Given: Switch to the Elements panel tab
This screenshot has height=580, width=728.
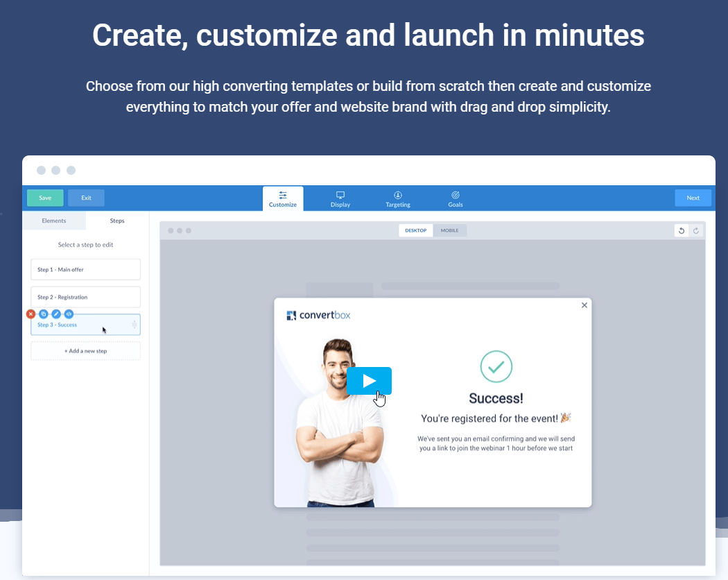Looking at the screenshot, I should (x=54, y=221).
